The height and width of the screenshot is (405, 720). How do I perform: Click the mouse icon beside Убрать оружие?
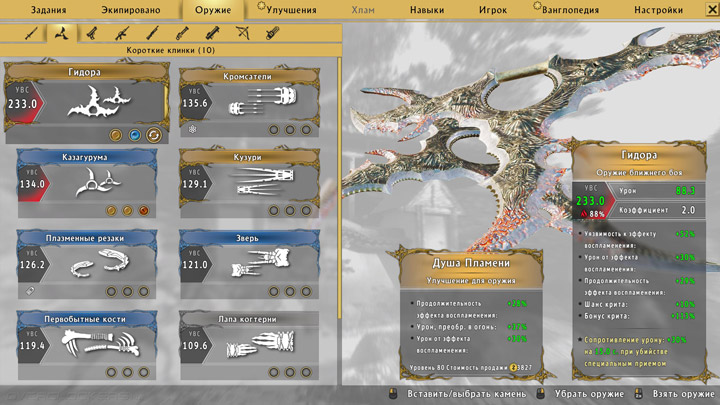click(x=541, y=394)
